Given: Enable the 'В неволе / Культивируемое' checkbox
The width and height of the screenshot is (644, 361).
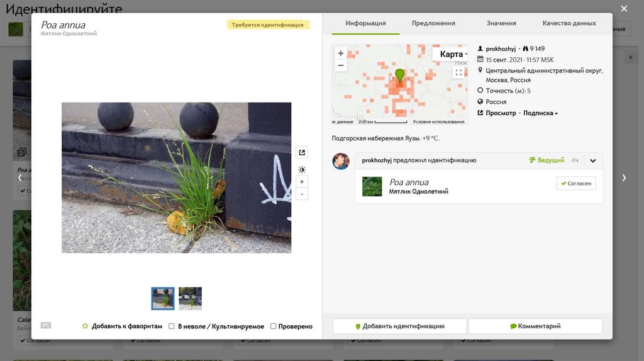Looking at the screenshot, I should 171,326.
